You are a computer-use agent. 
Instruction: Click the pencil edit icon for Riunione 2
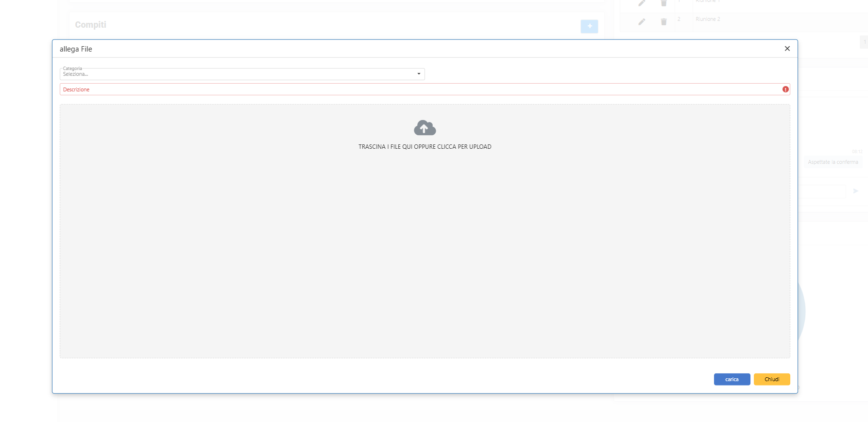pyautogui.click(x=642, y=22)
